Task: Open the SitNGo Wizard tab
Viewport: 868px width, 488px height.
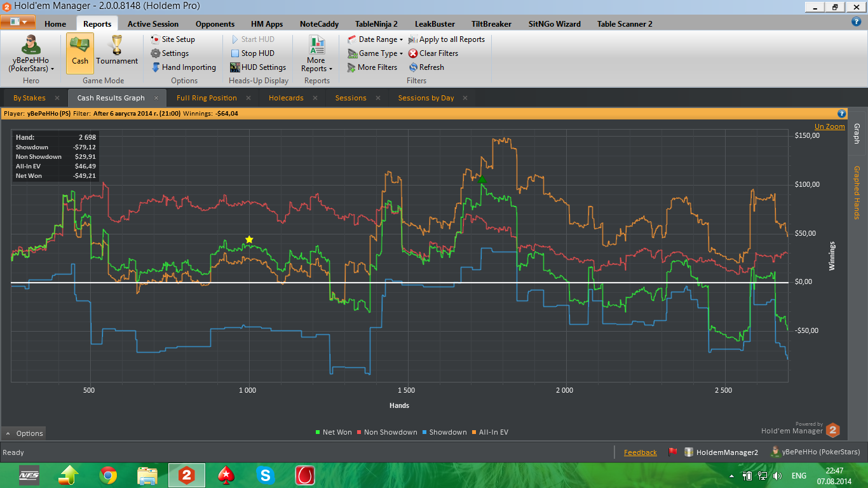Action: 554,24
